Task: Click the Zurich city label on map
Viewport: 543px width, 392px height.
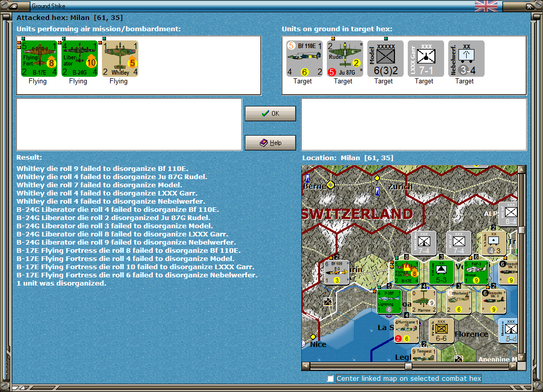Action: click(400, 186)
